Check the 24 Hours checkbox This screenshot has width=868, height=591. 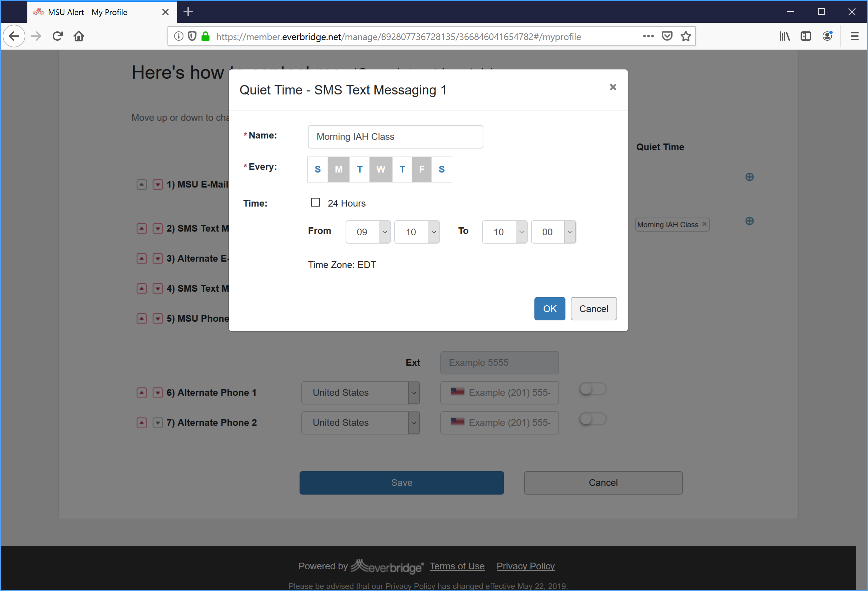(315, 203)
